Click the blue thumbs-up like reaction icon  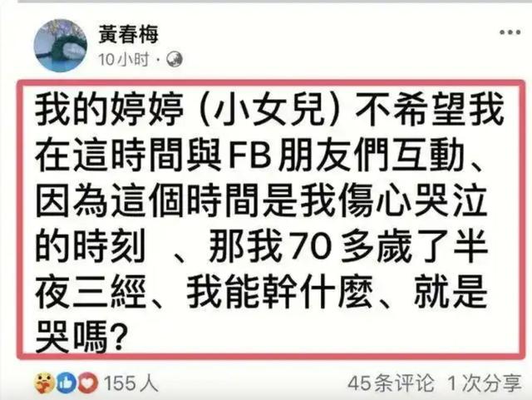[x=66, y=383]
